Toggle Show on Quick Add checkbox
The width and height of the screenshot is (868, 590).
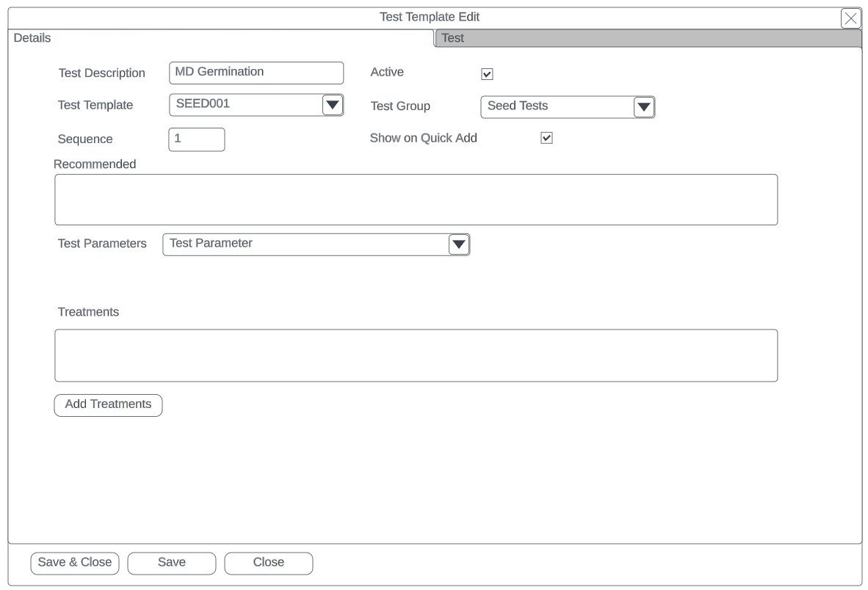[546, 138]
